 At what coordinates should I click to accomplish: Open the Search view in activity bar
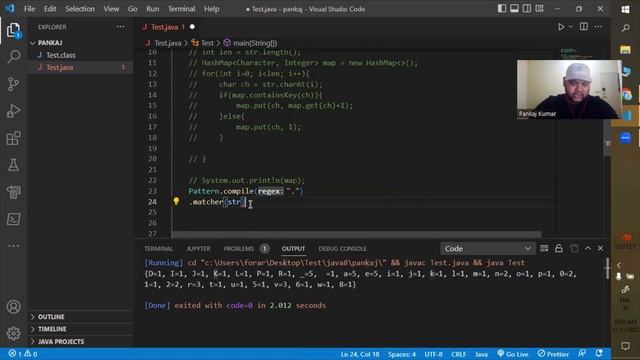tap(13, 57)
